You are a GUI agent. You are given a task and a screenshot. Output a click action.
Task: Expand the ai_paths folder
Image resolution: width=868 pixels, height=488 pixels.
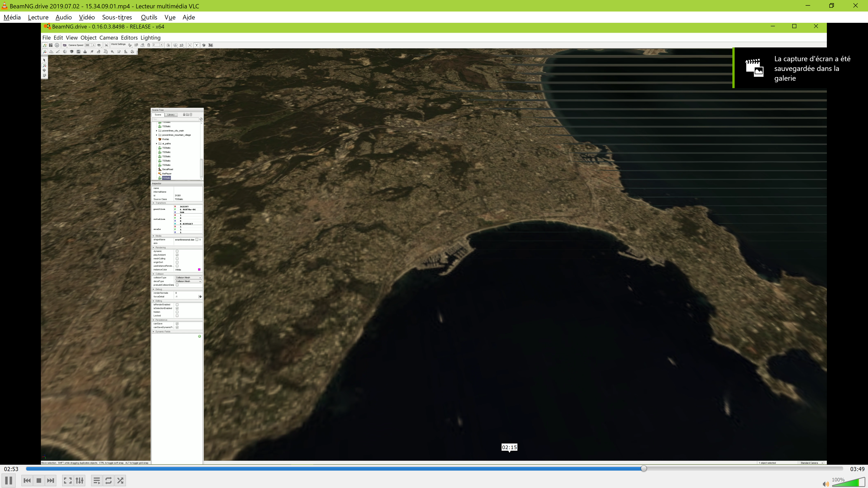(x=157, y=144)
